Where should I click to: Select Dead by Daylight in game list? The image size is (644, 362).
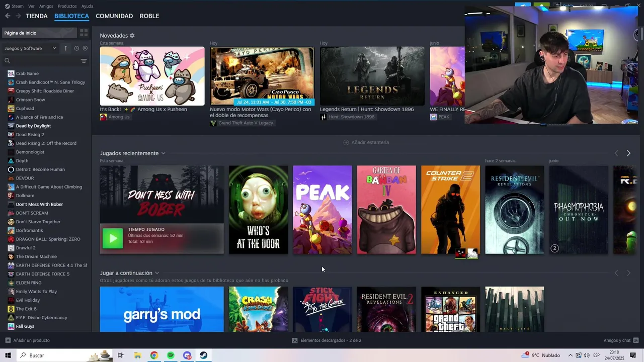33,126
